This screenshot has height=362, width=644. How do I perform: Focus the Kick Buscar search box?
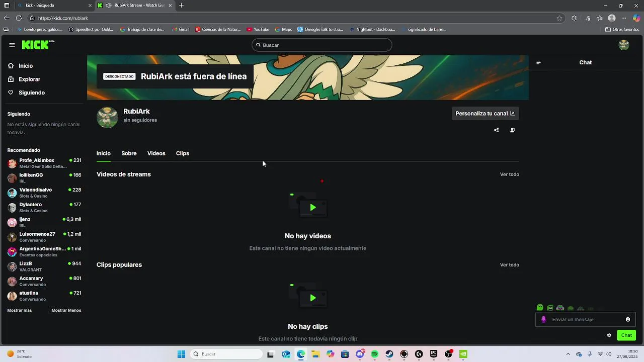coord(322,45)
